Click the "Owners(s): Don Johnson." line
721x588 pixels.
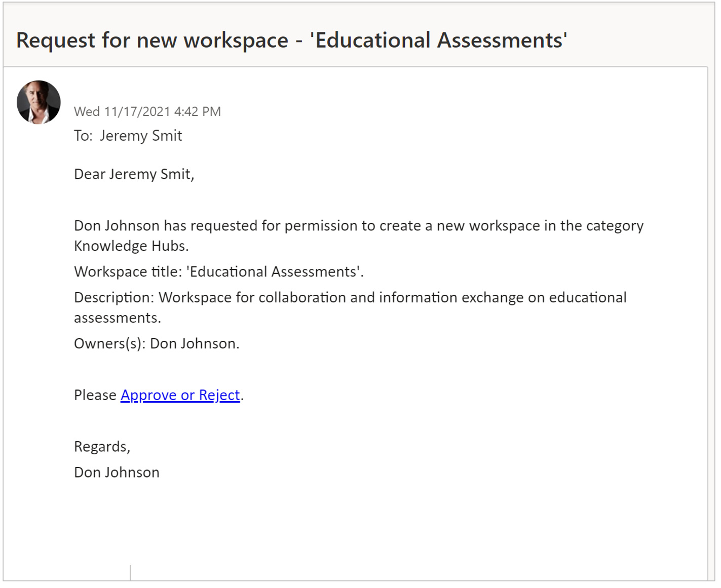pyautogui.click(x=157, y=344)
